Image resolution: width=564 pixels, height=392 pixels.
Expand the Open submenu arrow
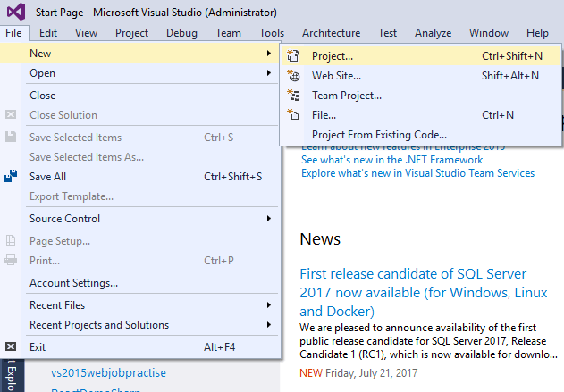269,73
